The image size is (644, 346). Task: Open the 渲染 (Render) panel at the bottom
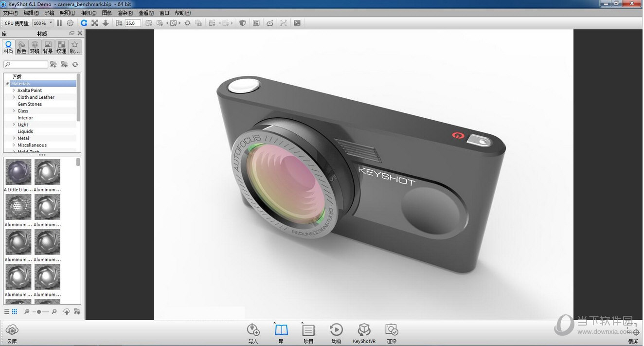pos(391,332)
